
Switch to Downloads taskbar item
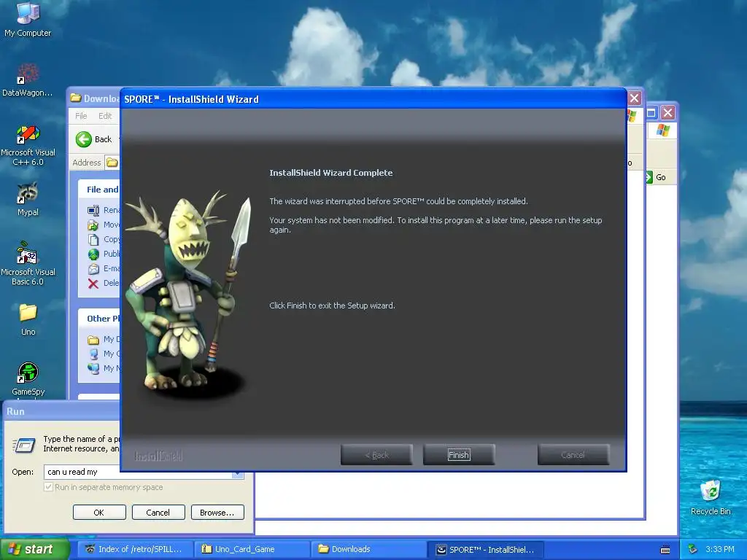pyautogui.click(x=368, y=549)
